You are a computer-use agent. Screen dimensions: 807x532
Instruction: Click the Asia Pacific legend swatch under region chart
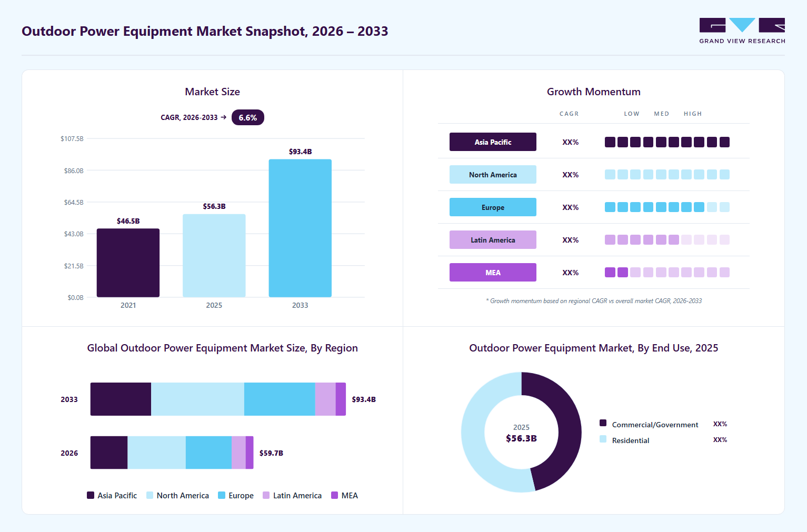pos(91,495)
